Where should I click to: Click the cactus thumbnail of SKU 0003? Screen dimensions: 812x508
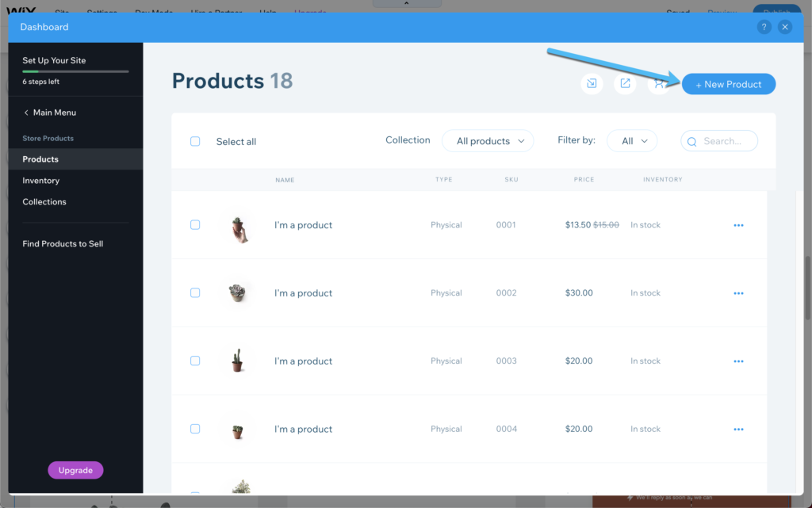[x=237, y=361]
